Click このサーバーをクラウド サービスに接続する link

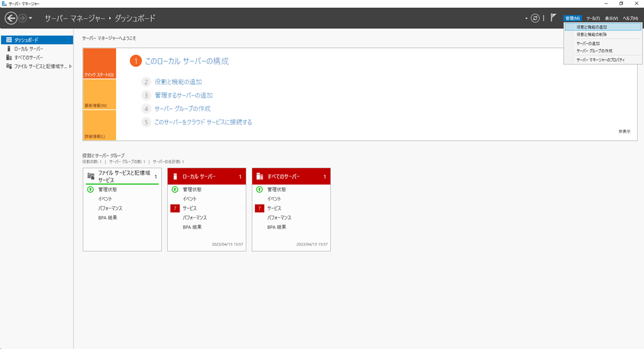pyautogui.click(x=203, y=122)
